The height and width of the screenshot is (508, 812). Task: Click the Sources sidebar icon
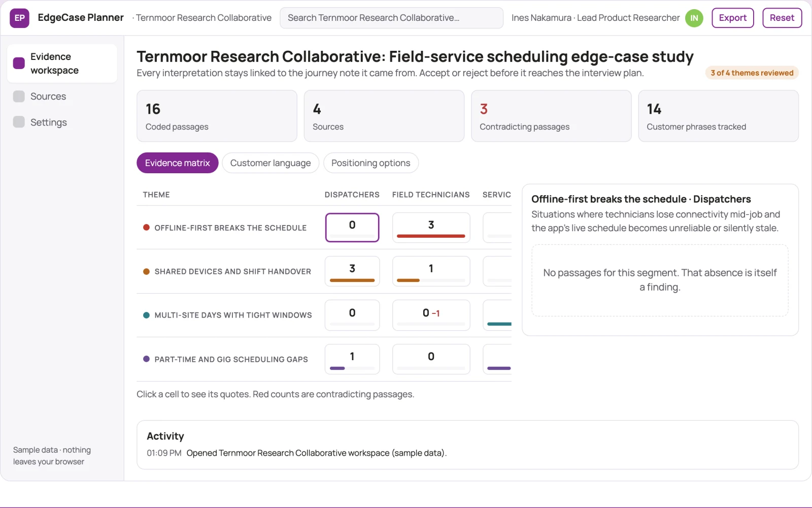pyautogui.click(x=19, y=96)
